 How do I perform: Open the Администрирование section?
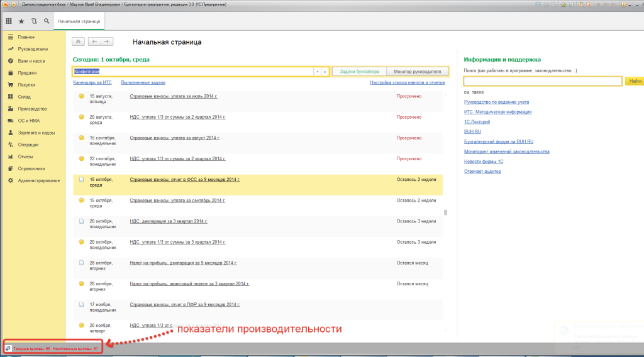click(x=38, y=180)
